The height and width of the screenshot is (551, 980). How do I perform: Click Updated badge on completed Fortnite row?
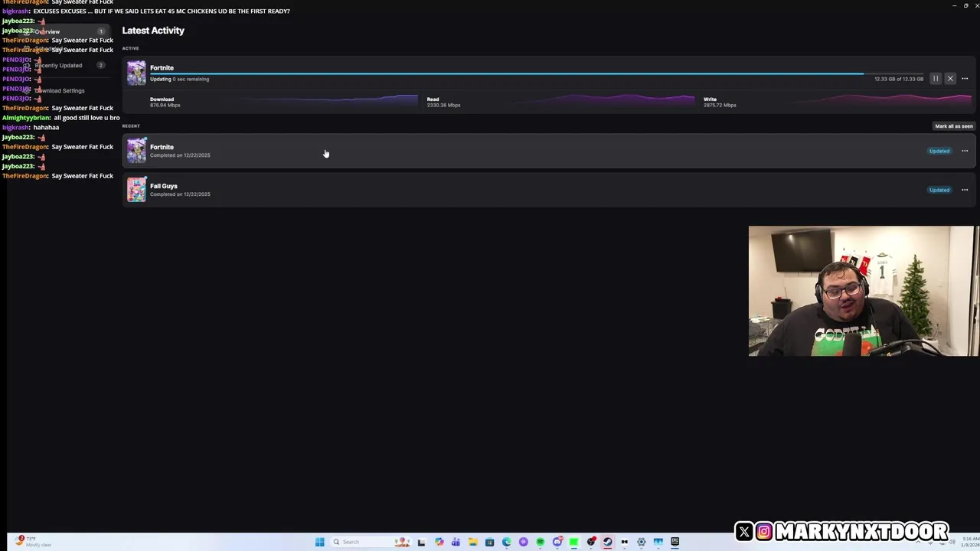[x=939, y=151]
